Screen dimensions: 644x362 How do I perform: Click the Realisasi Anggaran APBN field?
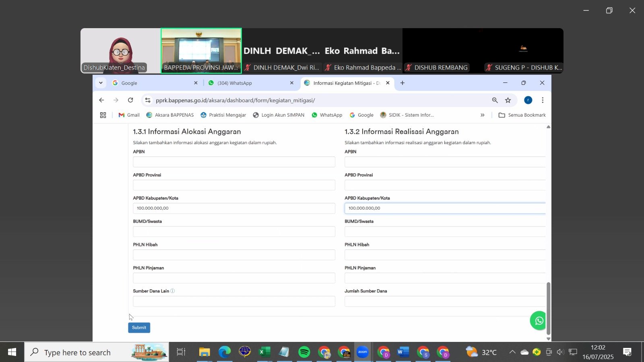445,162
